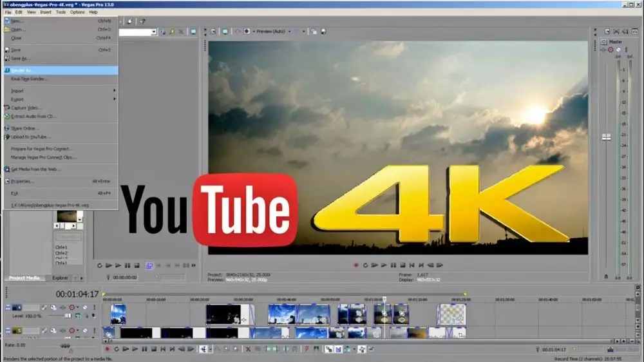Click trimmer external monitor icon

click(193, 32)
